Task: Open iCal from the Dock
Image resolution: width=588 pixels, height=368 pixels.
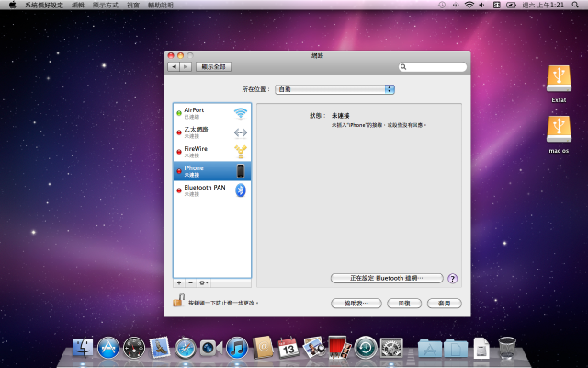Action: coord(288,348)
